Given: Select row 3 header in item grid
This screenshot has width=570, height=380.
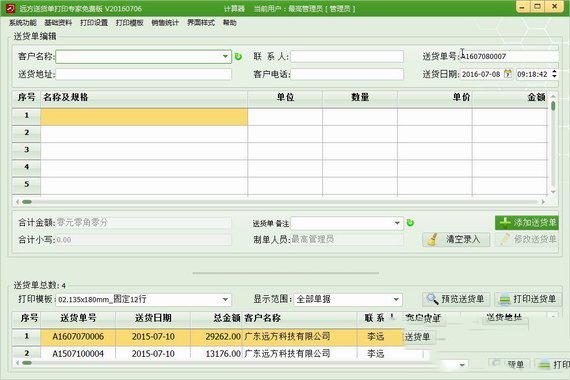Looking at the screenshot, I should 26,150.
